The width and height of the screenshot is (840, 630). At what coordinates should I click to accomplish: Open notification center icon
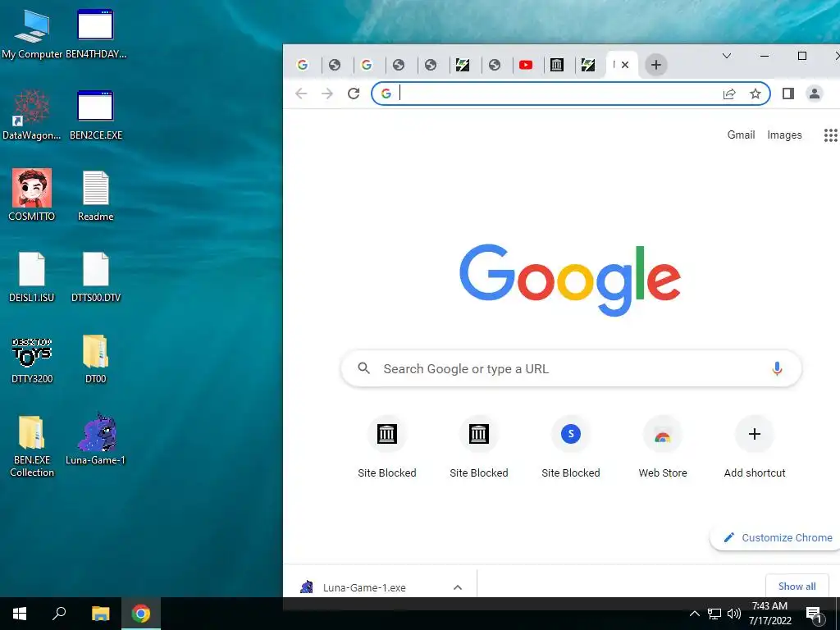tap(813, 614)
